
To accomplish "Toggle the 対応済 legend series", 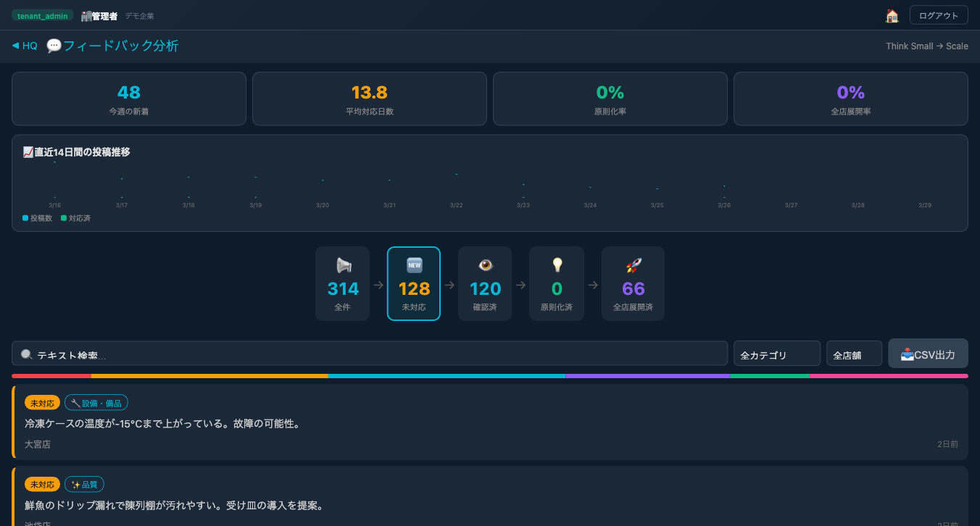I will point(75,217).
